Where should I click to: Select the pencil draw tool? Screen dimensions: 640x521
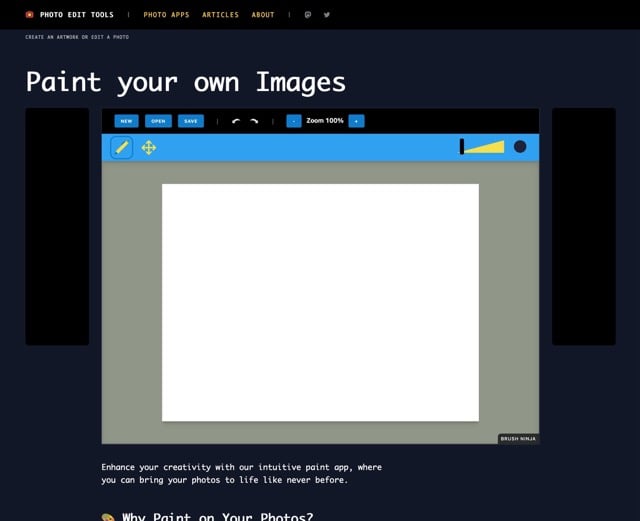(x=122, y=147)
